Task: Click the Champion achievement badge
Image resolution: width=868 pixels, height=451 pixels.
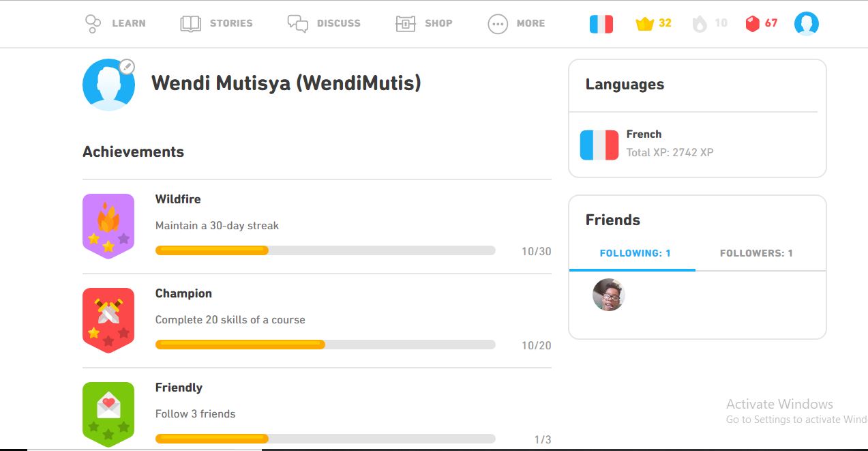Action: (x=108, y=320)
